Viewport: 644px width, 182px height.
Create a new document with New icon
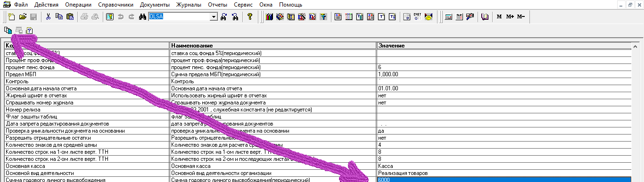coord(12,17)
